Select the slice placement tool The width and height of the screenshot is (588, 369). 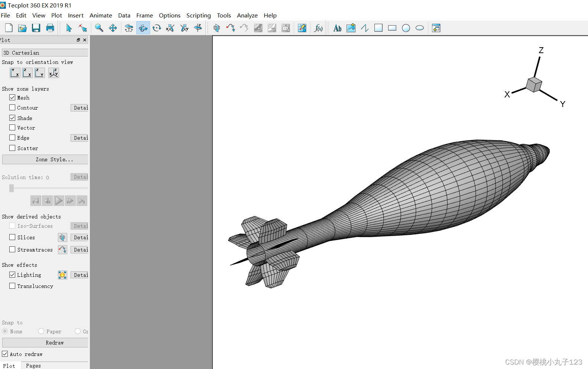217,28
